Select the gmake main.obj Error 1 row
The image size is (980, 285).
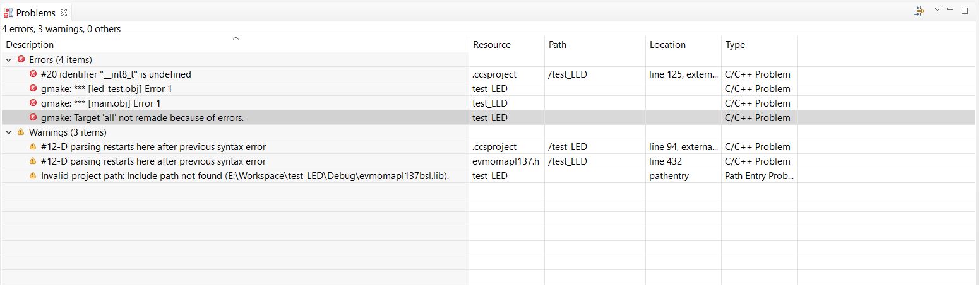[x=489, y=103]
